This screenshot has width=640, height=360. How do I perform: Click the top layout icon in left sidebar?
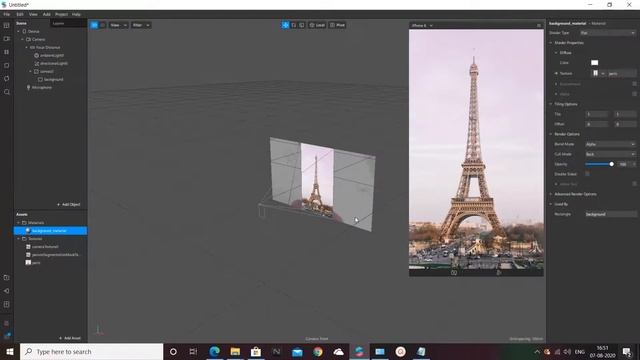click(7, 25)
